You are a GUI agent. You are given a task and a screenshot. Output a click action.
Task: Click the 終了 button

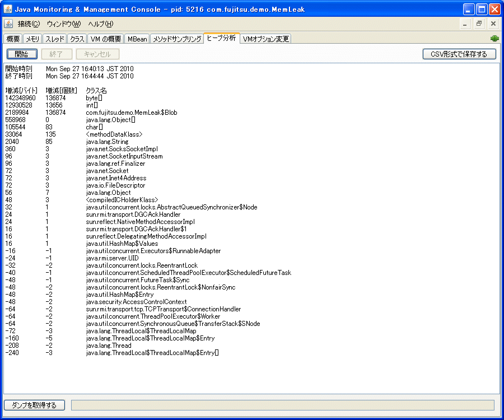[57, 54]
